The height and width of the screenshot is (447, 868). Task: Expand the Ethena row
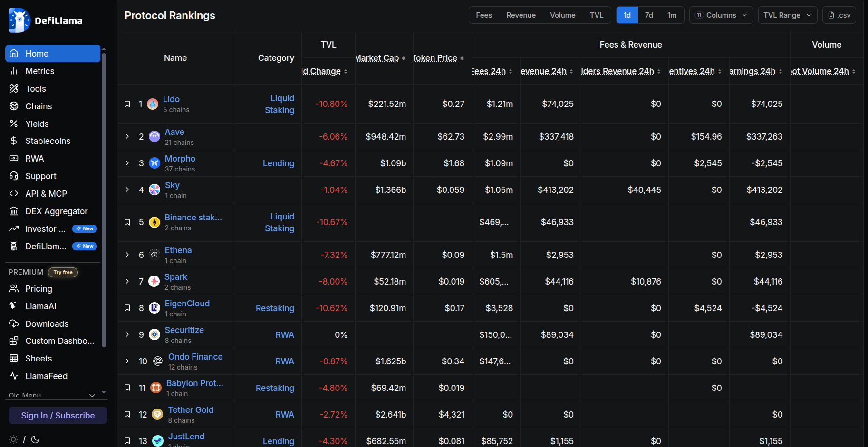pos(127,255)
